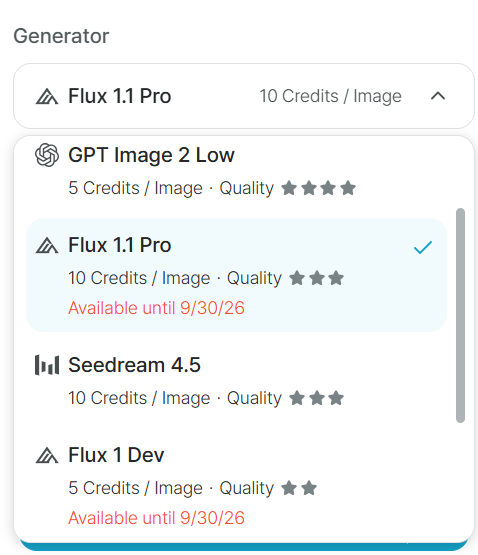Click the 10 Credits / Image text in the dropdown header
478x555 pixels.
click(x=330, y=96)
